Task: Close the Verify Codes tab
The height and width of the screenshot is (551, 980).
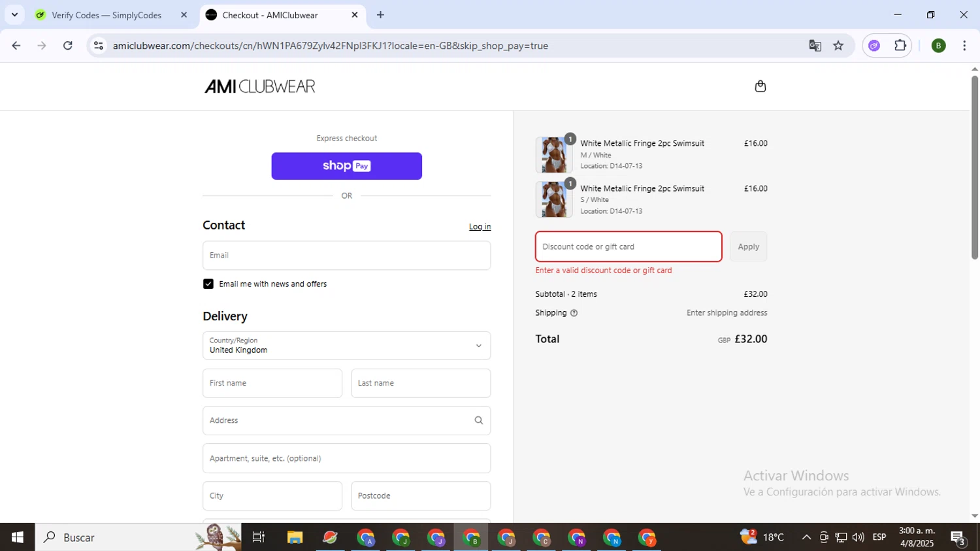Action: coord(184,14)
